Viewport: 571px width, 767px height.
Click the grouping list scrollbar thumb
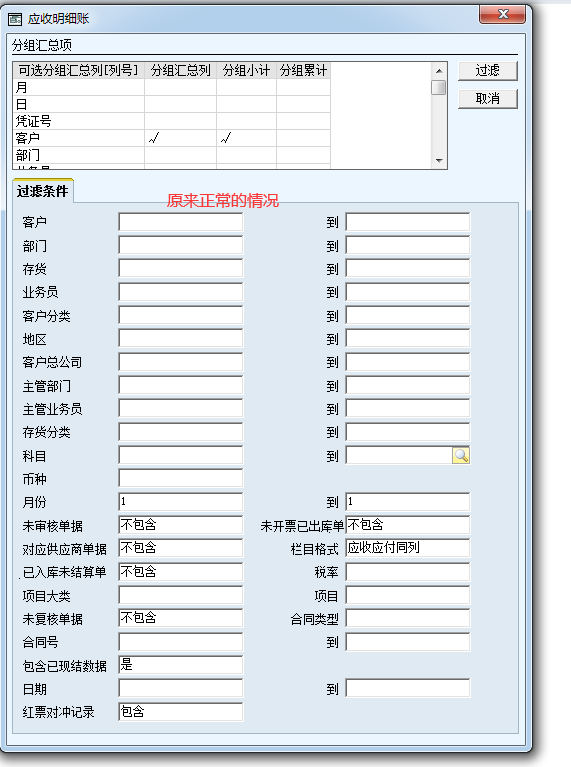click(439, 88)
